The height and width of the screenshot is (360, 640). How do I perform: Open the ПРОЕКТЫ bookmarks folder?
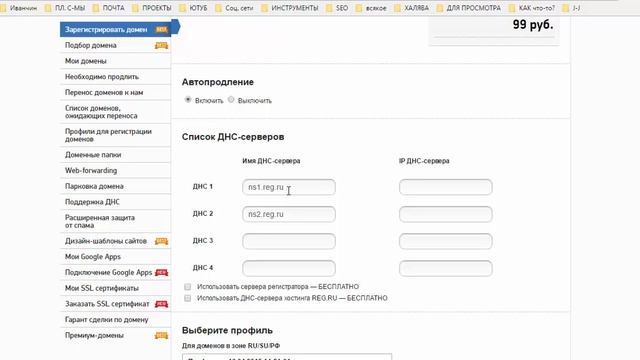(152, 8)
